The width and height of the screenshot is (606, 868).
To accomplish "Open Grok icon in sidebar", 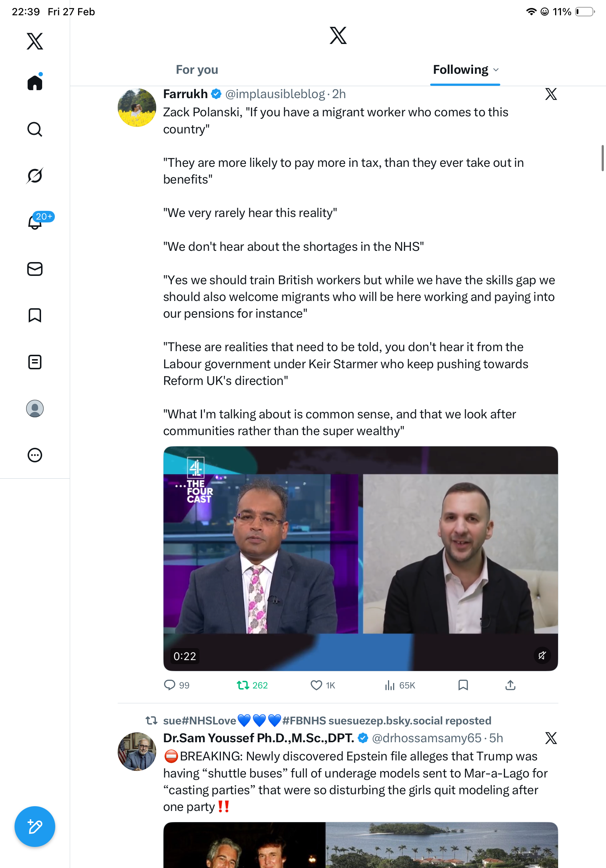I will (35, 176).
